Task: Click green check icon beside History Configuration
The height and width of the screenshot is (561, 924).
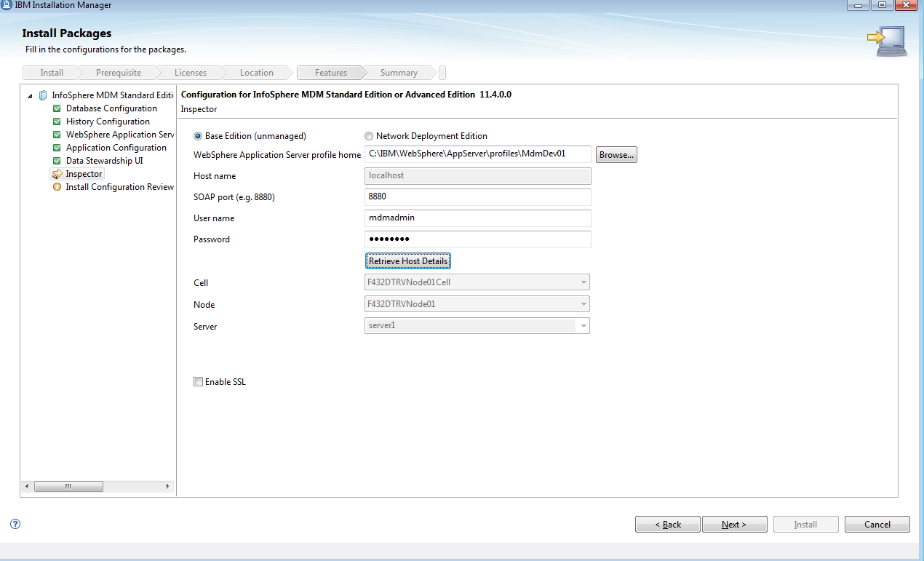Action: (57, 122)
